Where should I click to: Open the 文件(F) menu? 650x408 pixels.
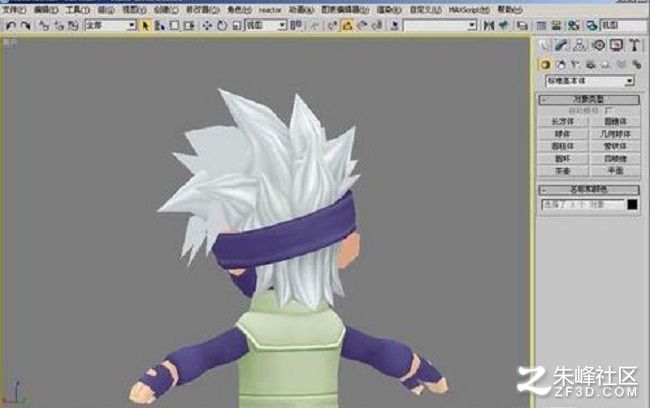coord(15,9)
